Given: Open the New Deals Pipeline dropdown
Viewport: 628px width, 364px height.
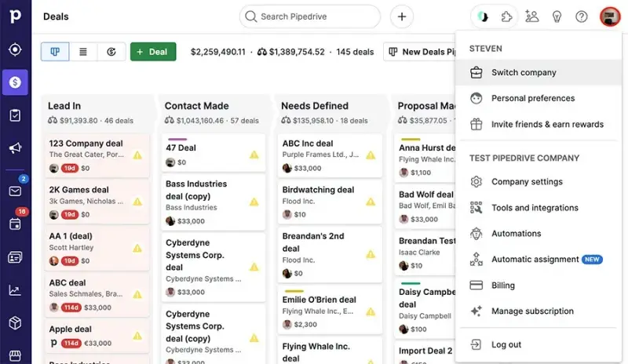Looking at the screenshot, I should click(419, 52).
